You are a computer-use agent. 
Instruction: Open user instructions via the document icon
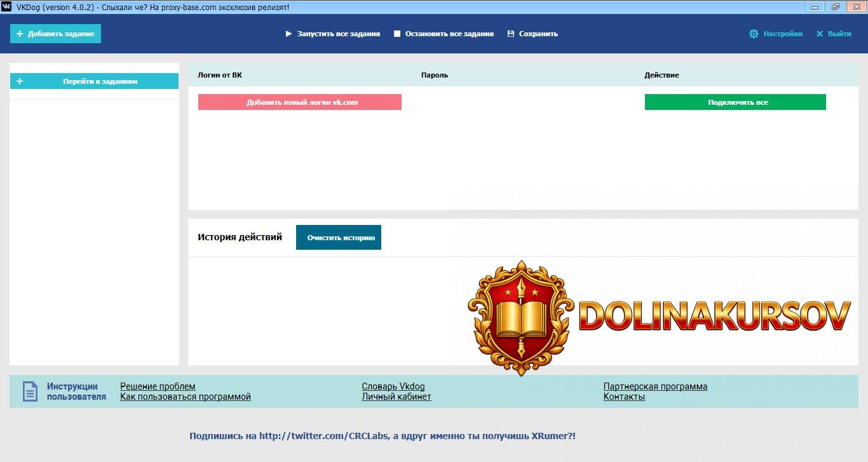30,391
